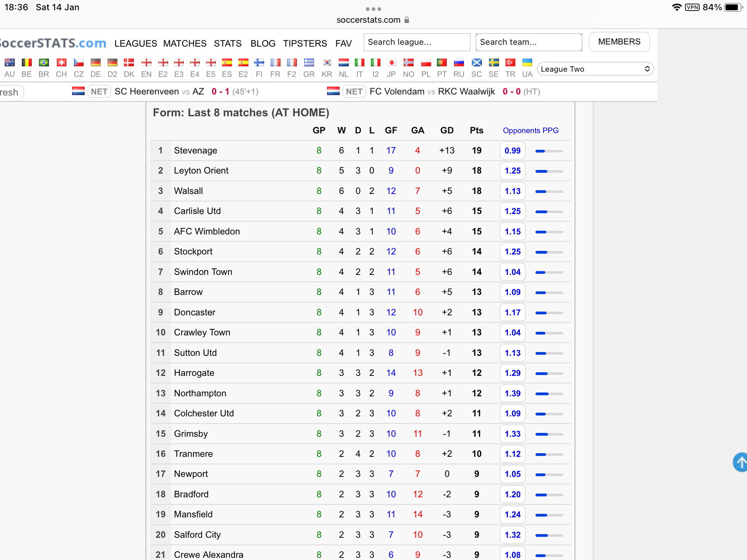Select the Belgium flag icon (BE)
Screen dimensions: 747x560
coord(27,63)
